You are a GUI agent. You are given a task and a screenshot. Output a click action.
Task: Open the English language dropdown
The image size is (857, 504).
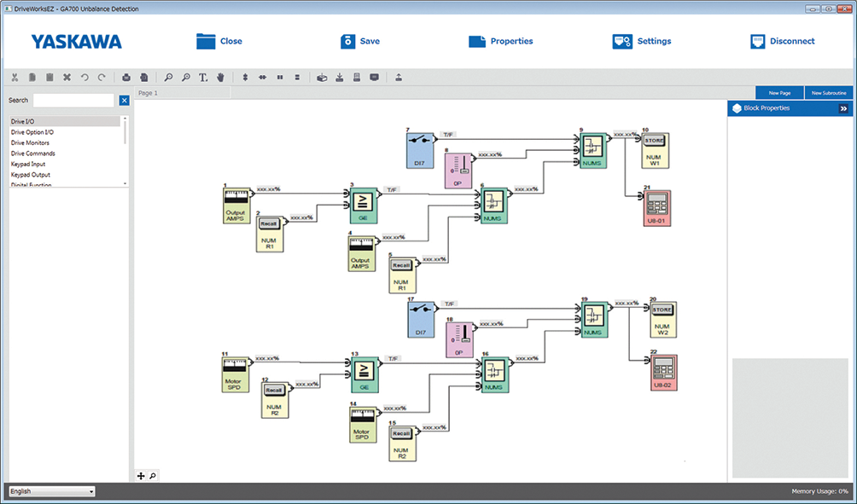pos(51,491)
